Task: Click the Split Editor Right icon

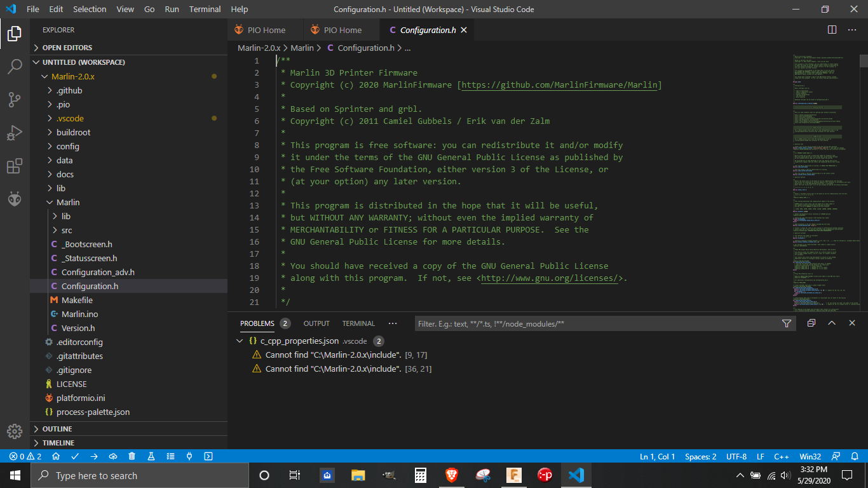Action: coord(832,30)
